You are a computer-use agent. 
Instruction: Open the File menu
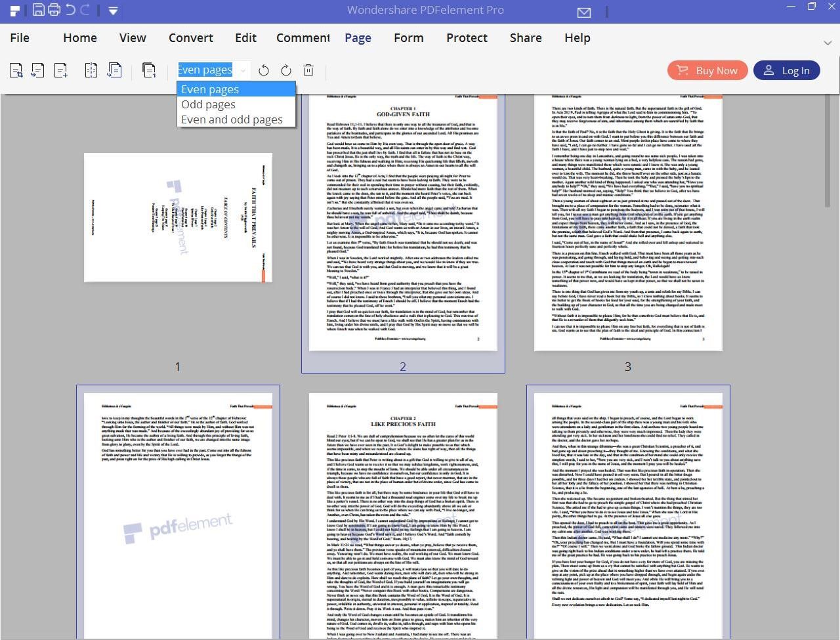pyautogui.click(x=20, y=37)
